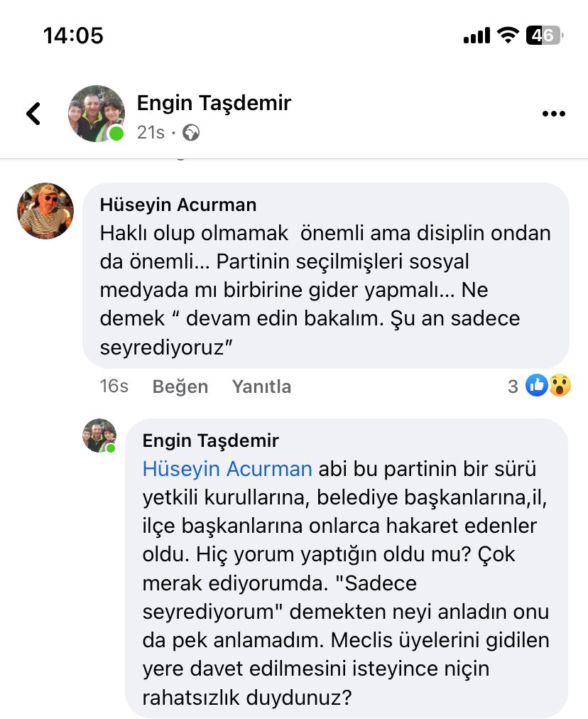Tap Engin Taşdemir's name in the reply
Screen dimensions: 588x719
pyautogui.click(x=211, y=440)
